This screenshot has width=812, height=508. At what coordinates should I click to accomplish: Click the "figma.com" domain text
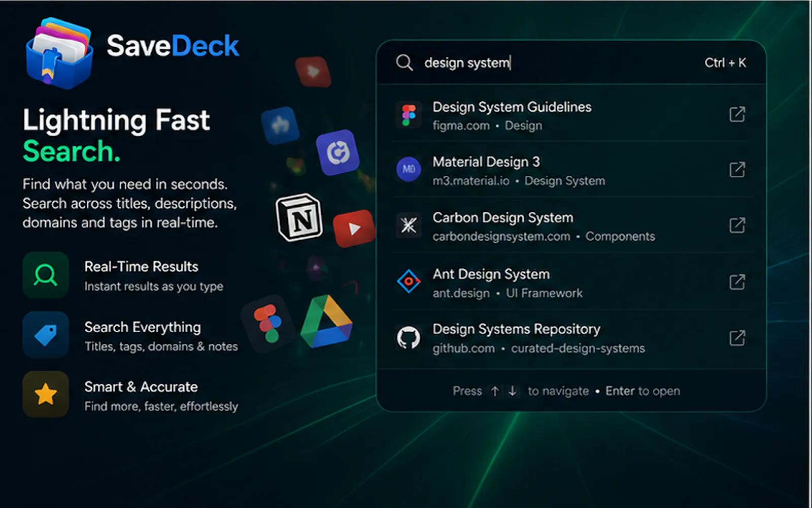[x=461, y=125]
